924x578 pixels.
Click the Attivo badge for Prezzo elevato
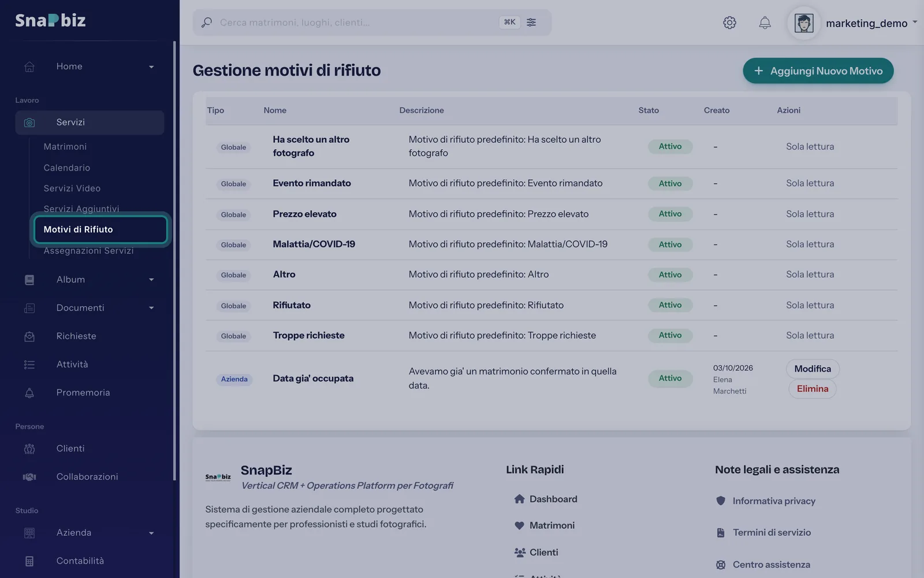coord(670,214)
